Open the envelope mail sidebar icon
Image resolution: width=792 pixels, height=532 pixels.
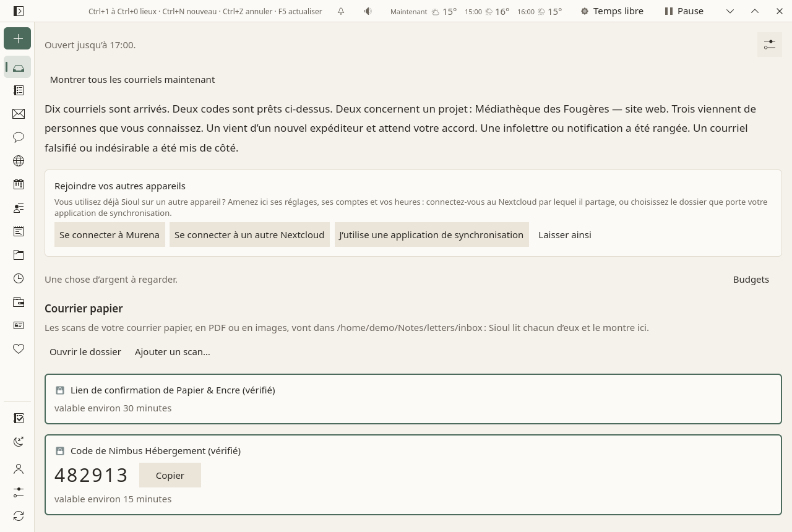pos(19,114)
